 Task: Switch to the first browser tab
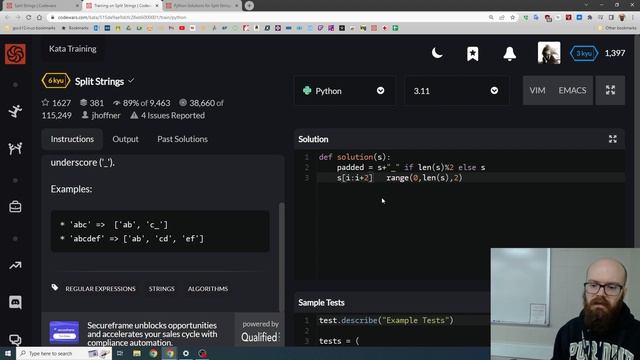click(x=42, y=6)
